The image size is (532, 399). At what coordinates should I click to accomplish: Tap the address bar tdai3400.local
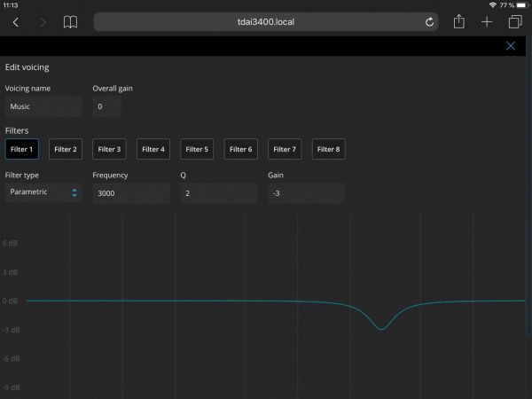(x=266, y=22)
